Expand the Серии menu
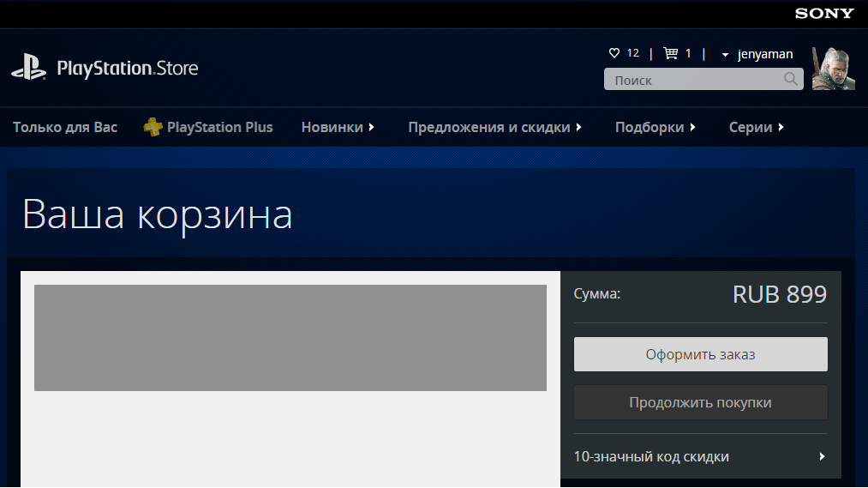Viewport: 868px width, 488px height. click(756, 128)
